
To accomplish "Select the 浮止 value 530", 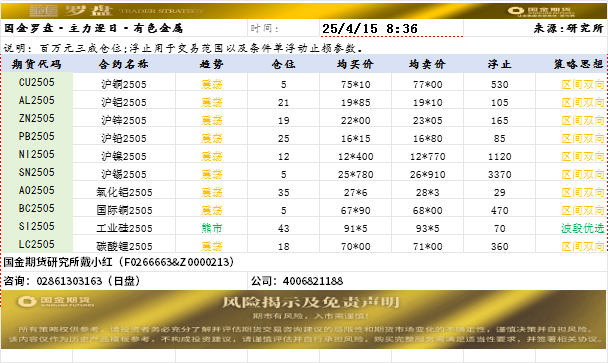I will [x=499, y=84].
